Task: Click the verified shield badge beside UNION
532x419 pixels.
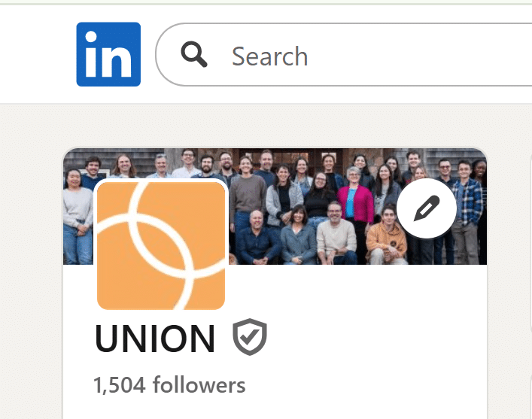Action: (250, 337)
